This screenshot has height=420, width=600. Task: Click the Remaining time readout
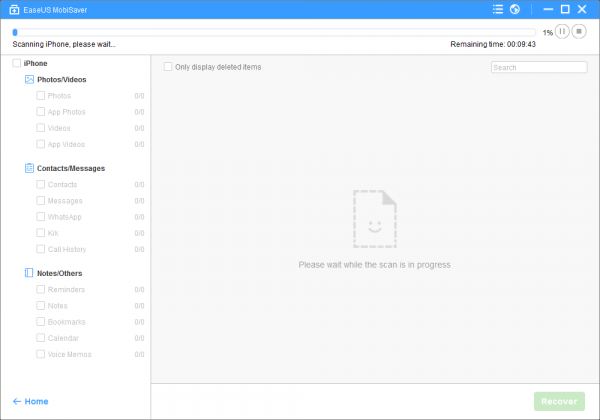pyautogui.click(x=493, y=44)
